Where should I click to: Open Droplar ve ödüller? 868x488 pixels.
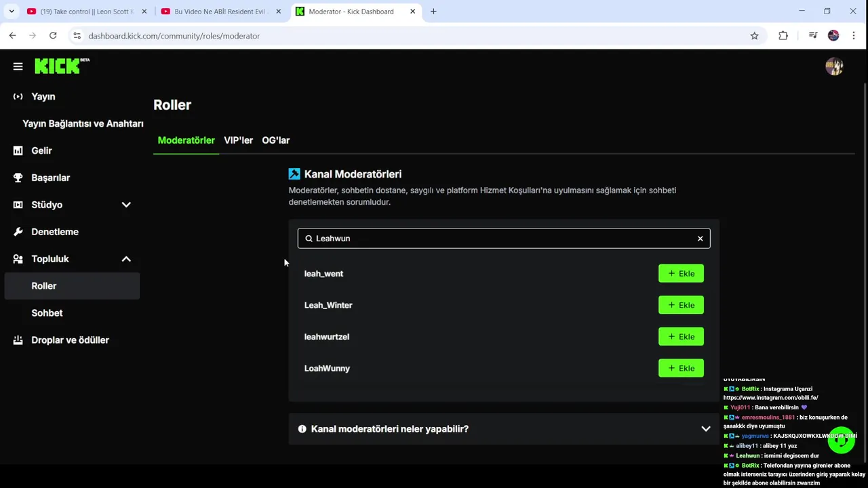72,340
